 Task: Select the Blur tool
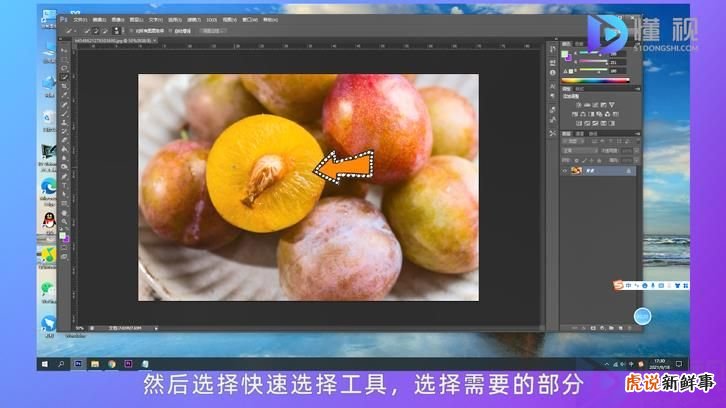pyautogui.click(x=64, y=158)
